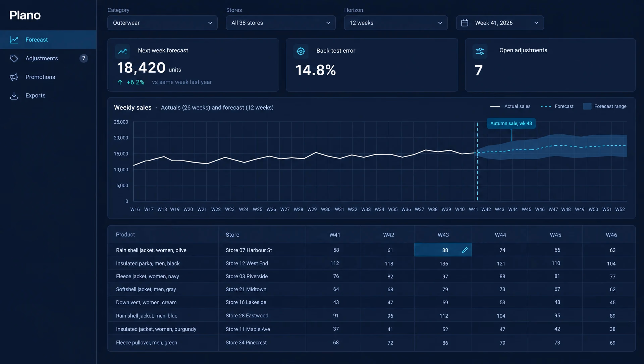This screenshot has height=364, width=644.
Task: Click the W52 label on chart axis
Action: pos(620,209)
